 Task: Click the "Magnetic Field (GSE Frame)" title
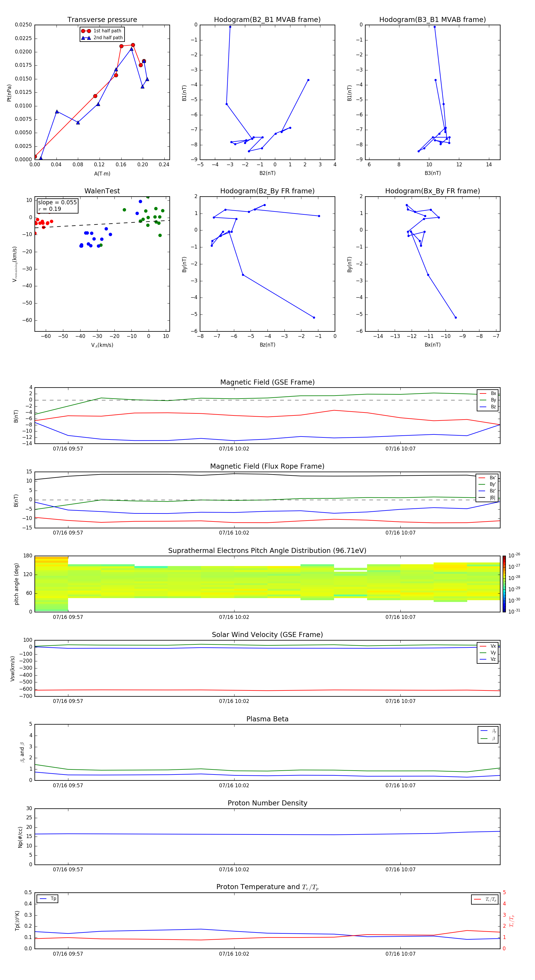click(267, 382)
